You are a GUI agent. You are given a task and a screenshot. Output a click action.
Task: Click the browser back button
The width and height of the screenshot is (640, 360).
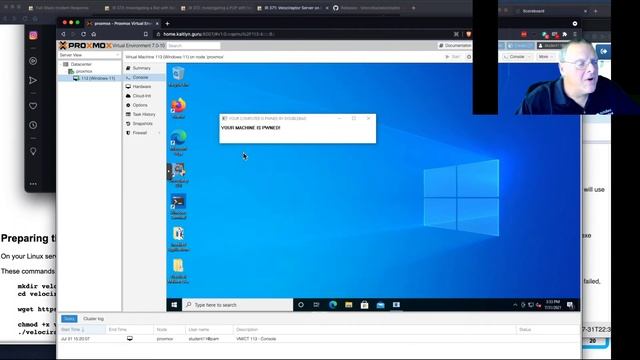pyautogui.click(x=63, y=34)
